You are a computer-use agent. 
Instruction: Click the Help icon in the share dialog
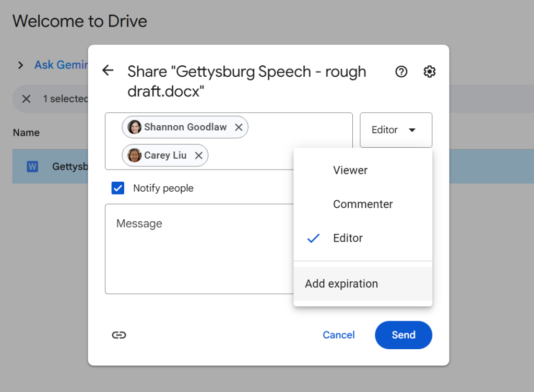coord(401,72)
